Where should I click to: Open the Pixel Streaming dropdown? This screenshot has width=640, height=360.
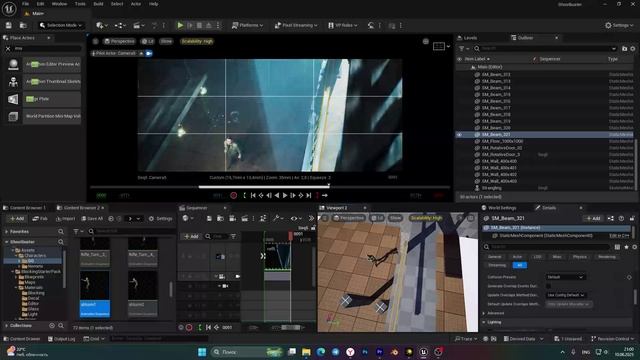click(x=296, y=25)
